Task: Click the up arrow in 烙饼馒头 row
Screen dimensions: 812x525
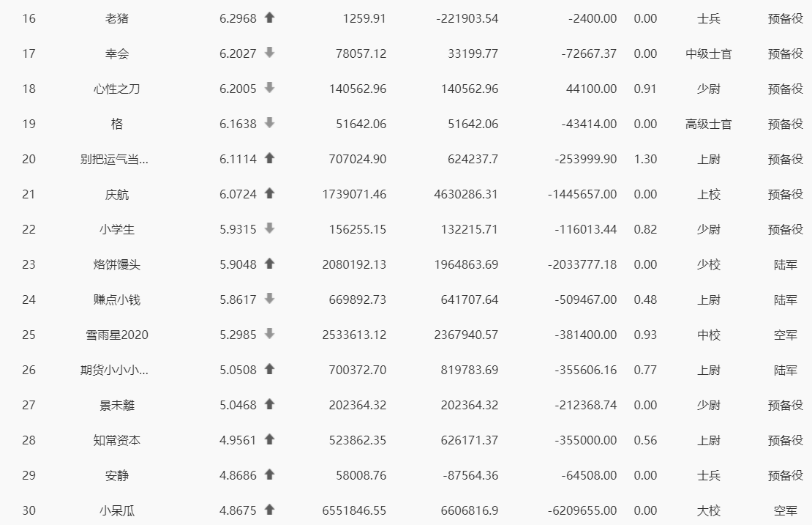Action: click(x=269, y=264)
